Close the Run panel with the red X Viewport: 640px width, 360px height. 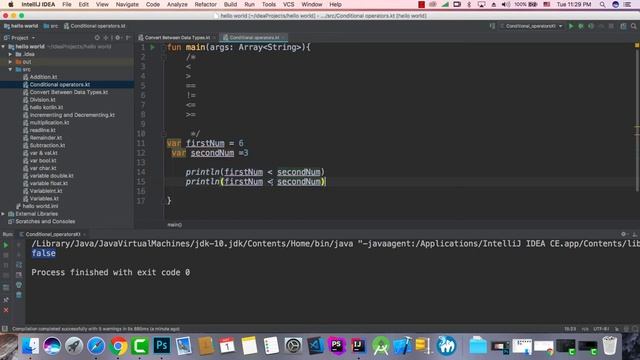(x=6, y=310)
